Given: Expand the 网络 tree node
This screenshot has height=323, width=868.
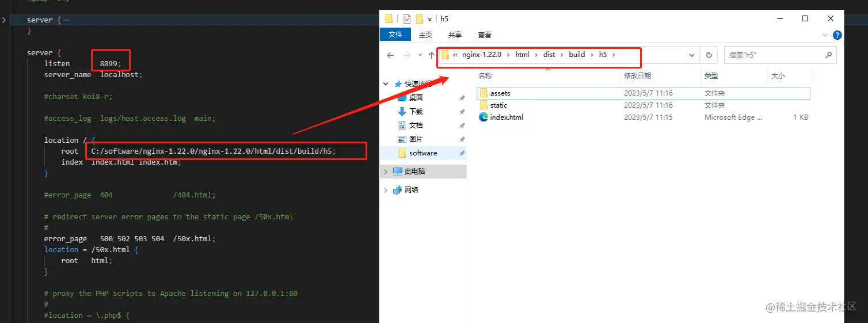Looking at the screenshot, I should tap(386, 190).
